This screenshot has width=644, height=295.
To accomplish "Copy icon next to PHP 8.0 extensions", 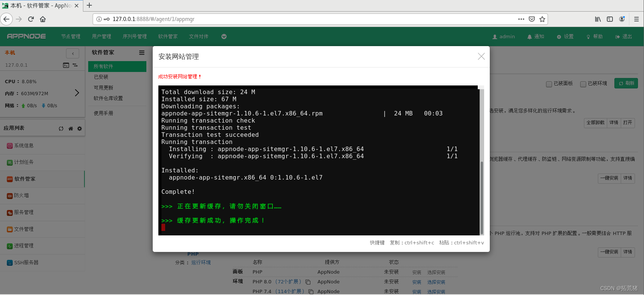I will coord(308,282).
